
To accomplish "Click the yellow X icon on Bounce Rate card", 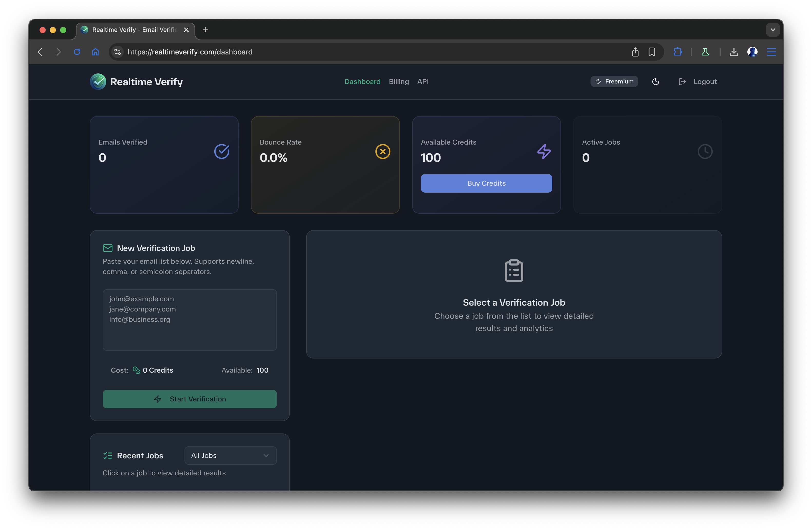I will tap(382, 151).
